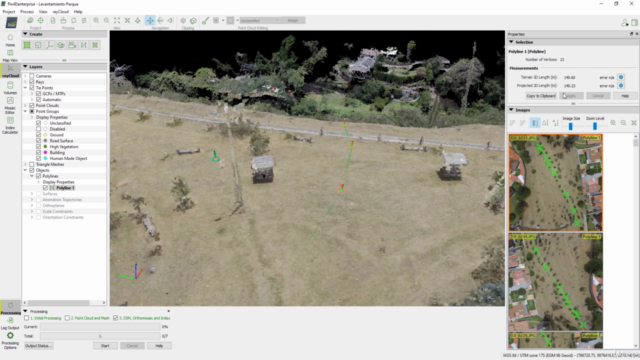Expand the Triangle Meshes node

tap(25, 164)
